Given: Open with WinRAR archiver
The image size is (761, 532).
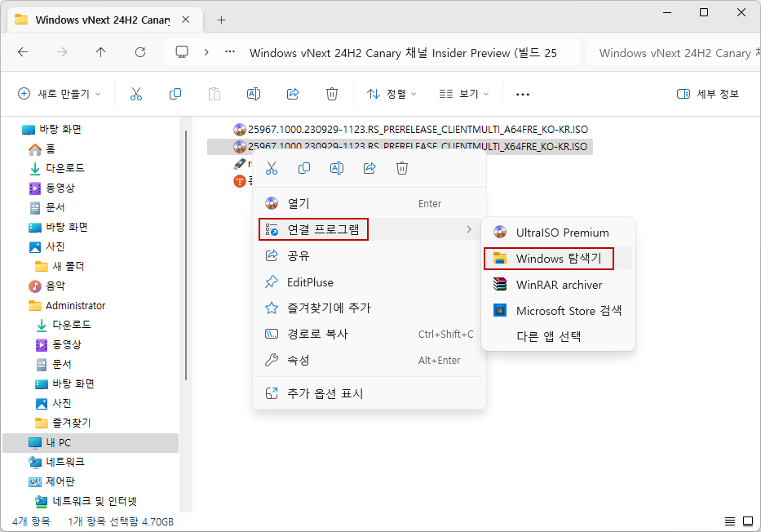Looking at the screenshot, I should pos(558,285).
